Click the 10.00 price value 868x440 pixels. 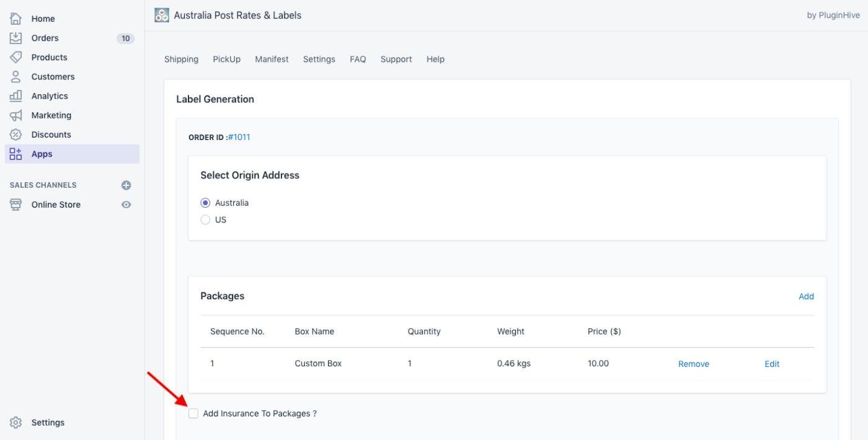point(598,364)
